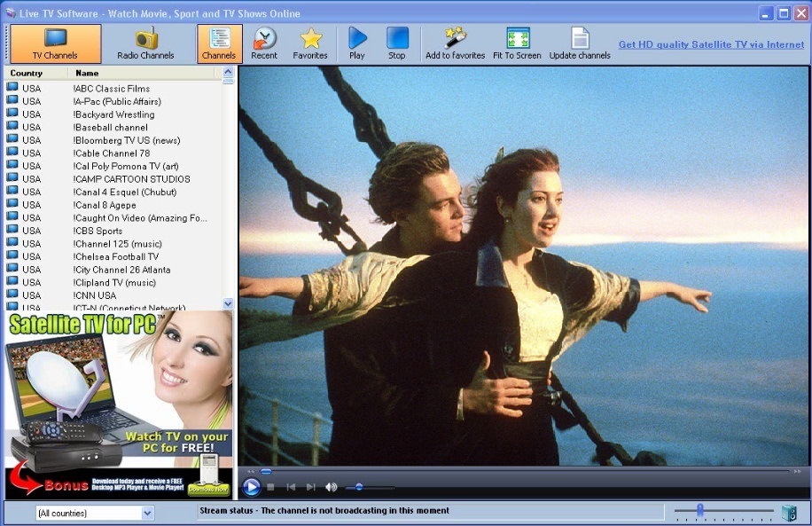Open the Radio Channels list
812x526 pixels.
pyautogui.click(x=146, y=43)
